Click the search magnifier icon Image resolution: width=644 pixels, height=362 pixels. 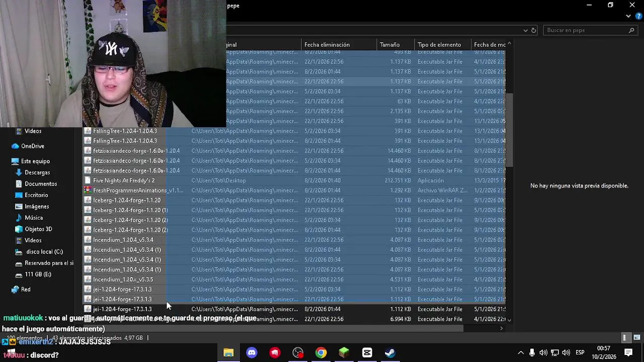(631, 30)
